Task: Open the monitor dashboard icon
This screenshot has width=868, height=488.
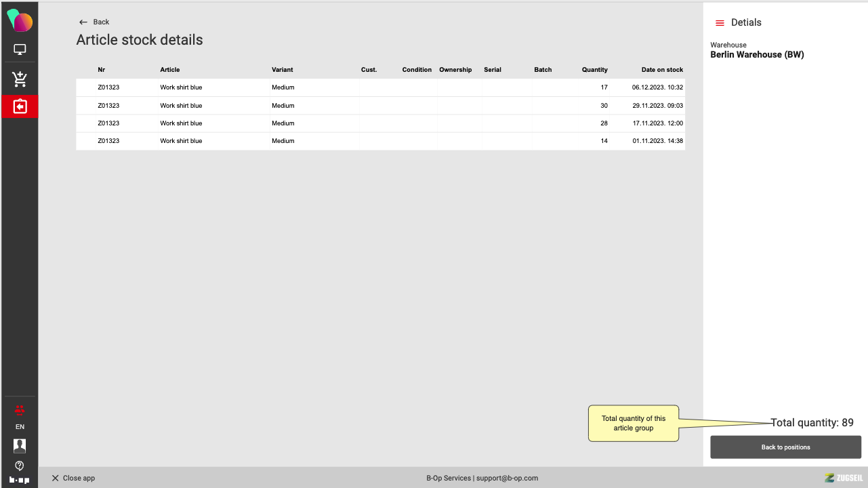Action: [20, 49]
